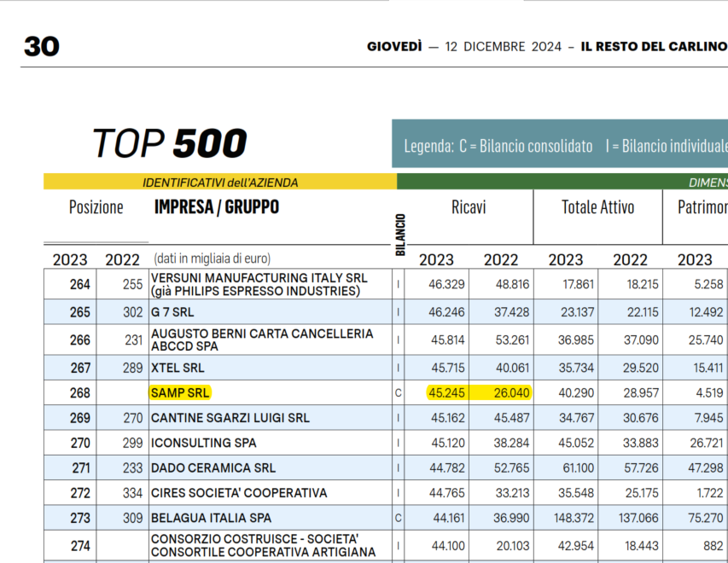
Task: Select the highlighted revenue value 26.040
Action: [511, 392]
